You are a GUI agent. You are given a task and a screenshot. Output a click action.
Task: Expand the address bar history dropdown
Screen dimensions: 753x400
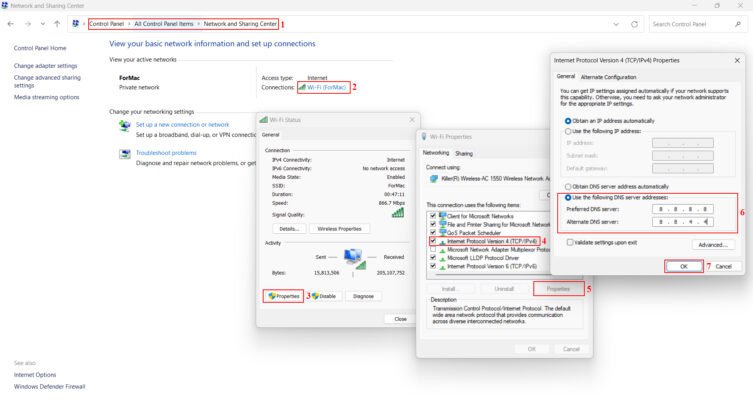click(615, 23)
